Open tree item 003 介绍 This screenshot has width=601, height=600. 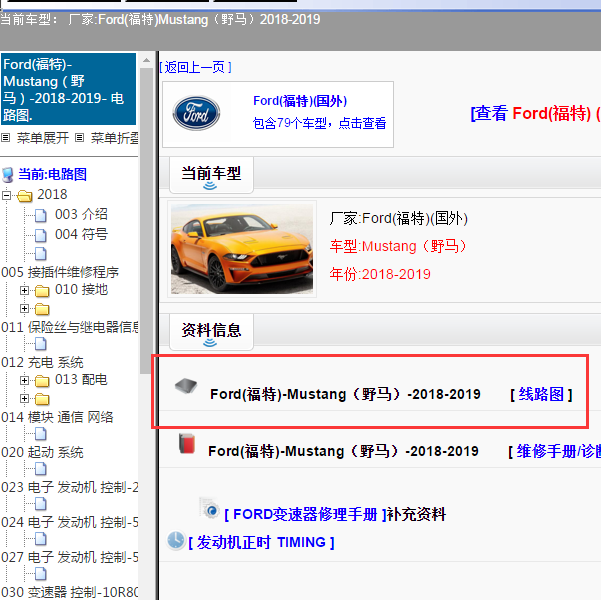point(81,214)
